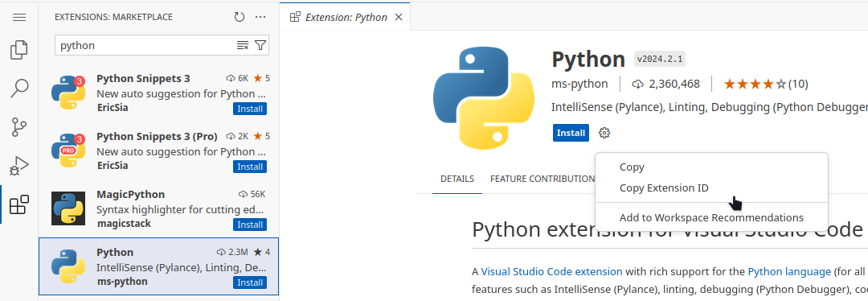Clear the extensions search results
The image size is (868, 301).
[x=243, y=45]
